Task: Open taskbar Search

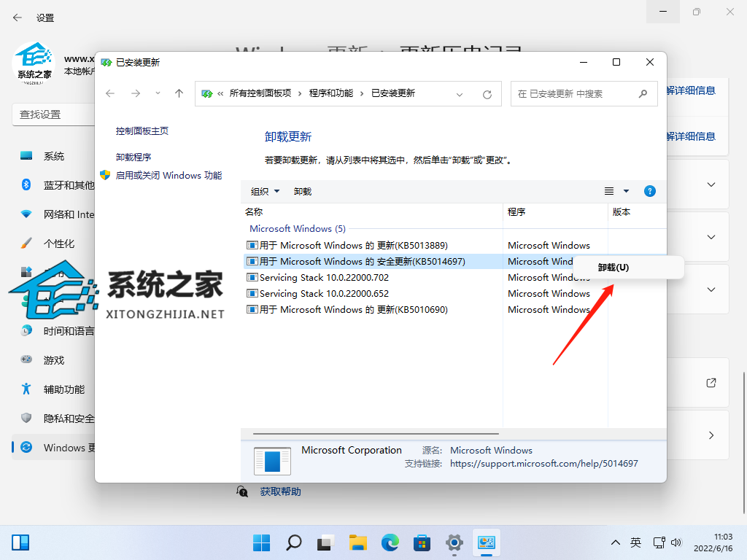Action: 293,542
